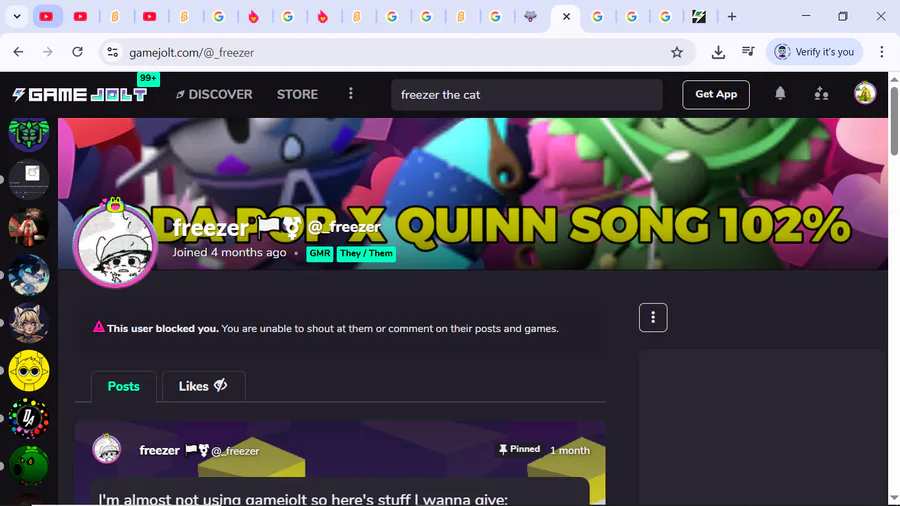
Task: Open the DA rainbow-dots community
Action: 29,418
